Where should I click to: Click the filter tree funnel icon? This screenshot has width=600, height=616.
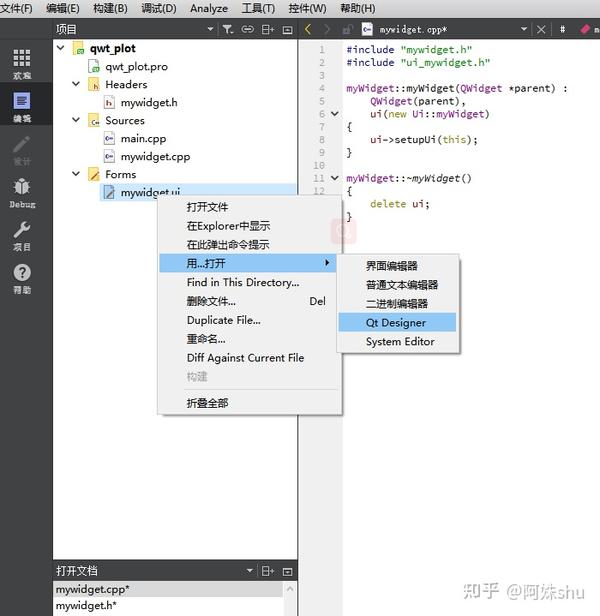coord(228,29)
